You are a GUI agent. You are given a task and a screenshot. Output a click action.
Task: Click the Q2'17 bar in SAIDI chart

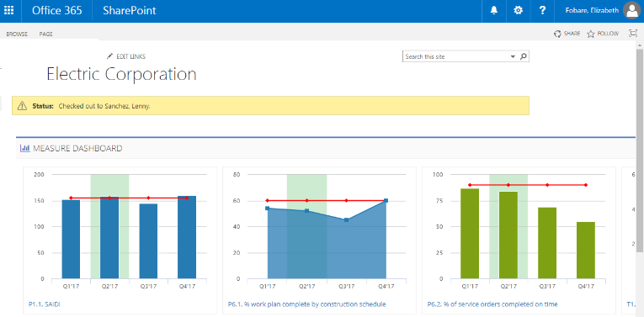pos(109,238)
